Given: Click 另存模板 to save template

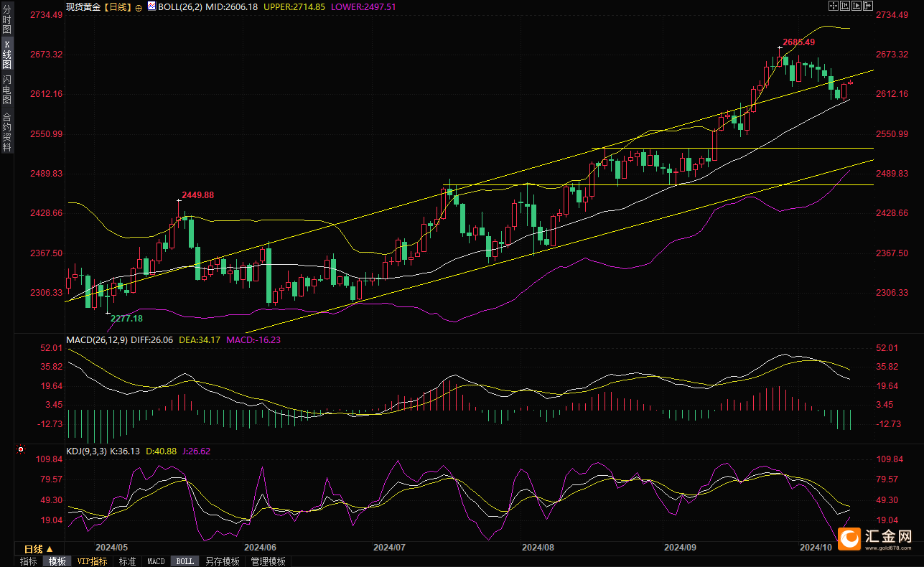Looking at the screenshot, I should (222, 561).
